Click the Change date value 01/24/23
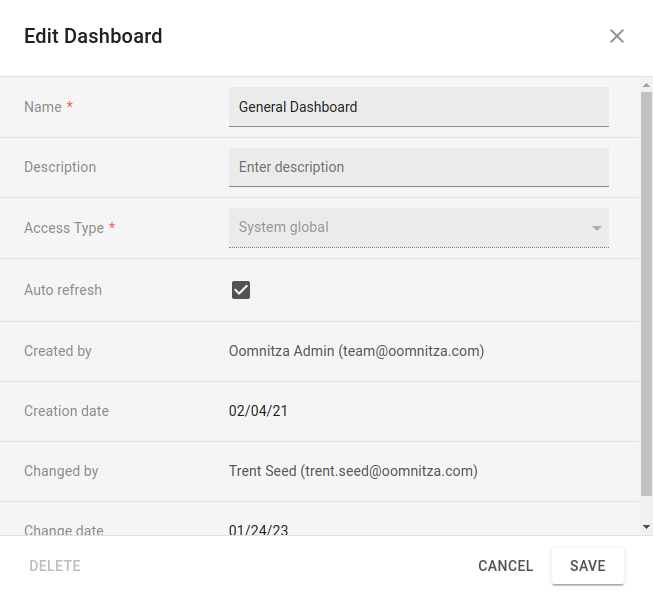Image resolution: width=653 pixels, height=595 pixels. coord(258,530)
